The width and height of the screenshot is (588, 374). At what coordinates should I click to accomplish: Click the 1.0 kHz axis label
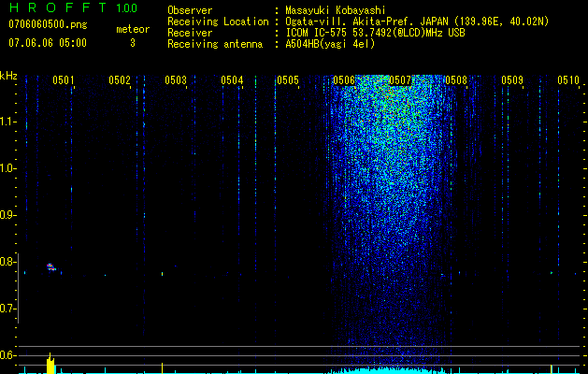(8, 168)
